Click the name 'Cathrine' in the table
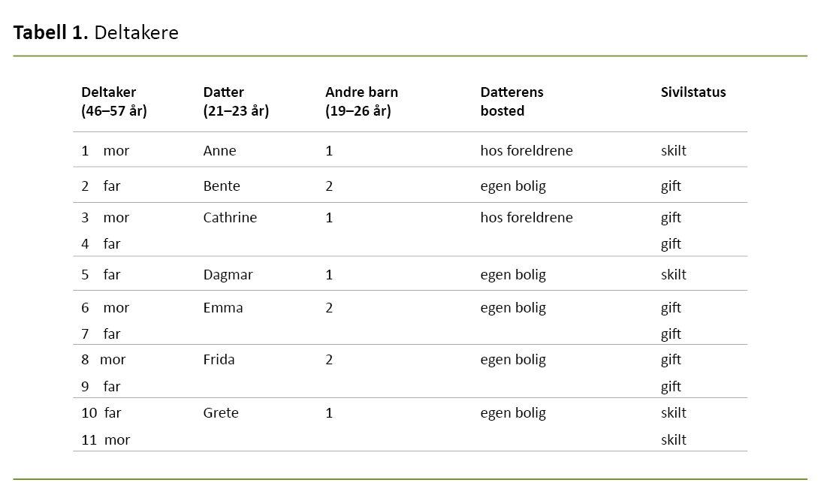The width and height of the screenshot is (821, 504). (230, 218)
